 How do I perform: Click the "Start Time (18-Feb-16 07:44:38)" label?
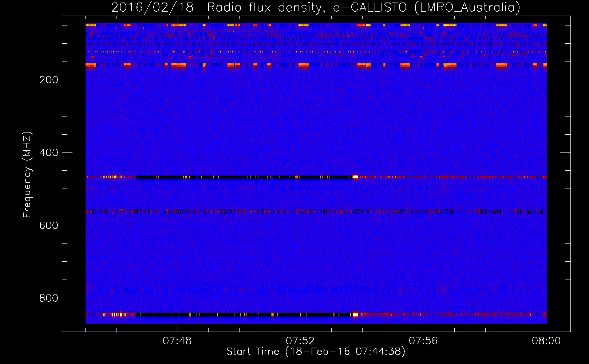pos(316,352)
